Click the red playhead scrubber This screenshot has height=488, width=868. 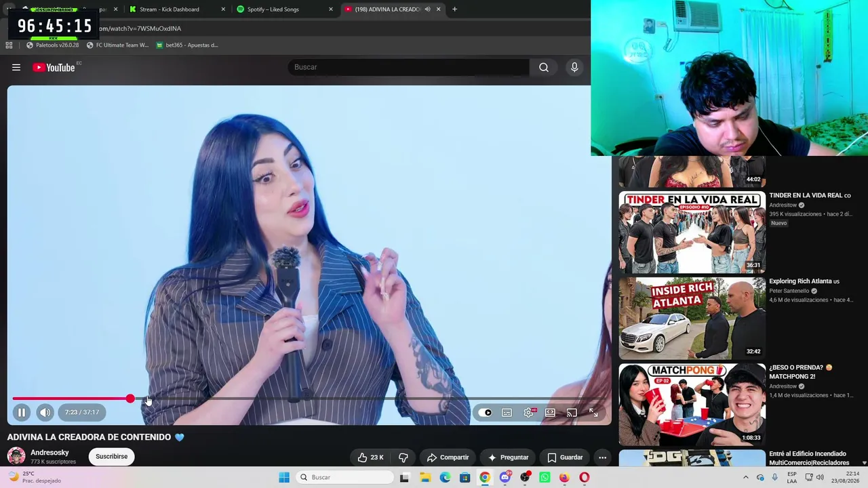pyautogui.click(x=130, y=399)
